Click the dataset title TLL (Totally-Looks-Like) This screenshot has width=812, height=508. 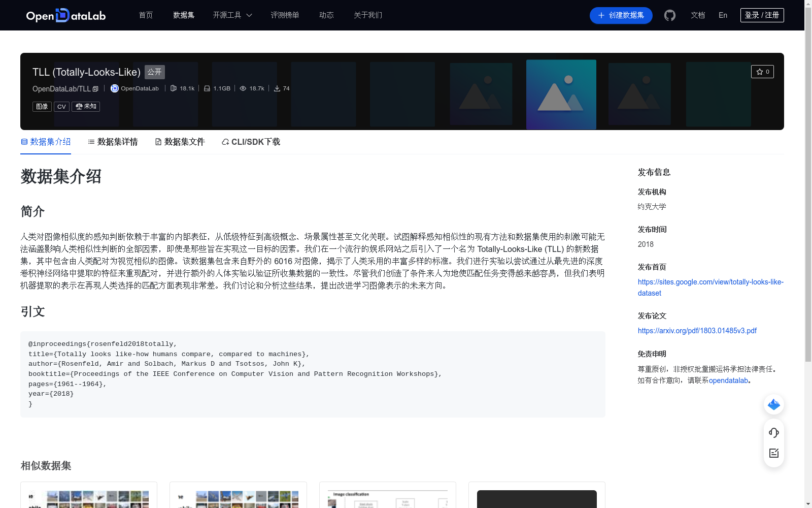click(x=86, y=72)
